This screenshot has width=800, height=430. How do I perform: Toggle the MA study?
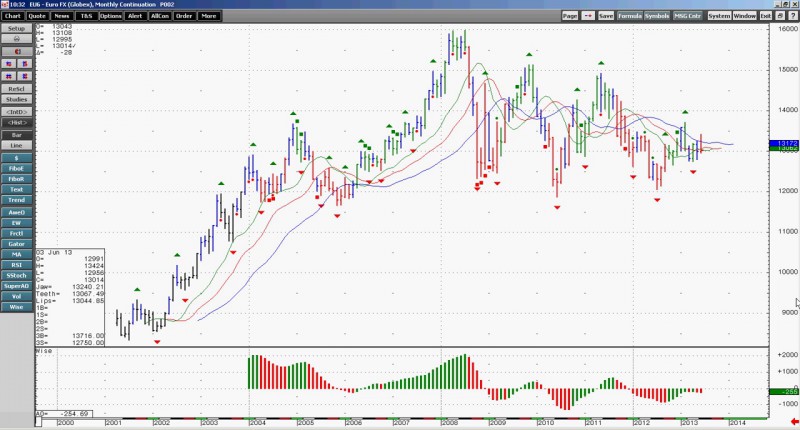coord(16,254)
